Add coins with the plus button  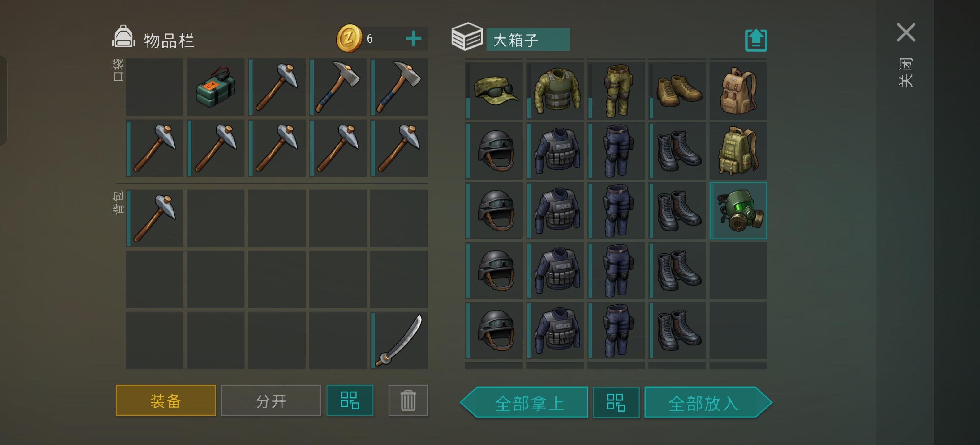414,38
